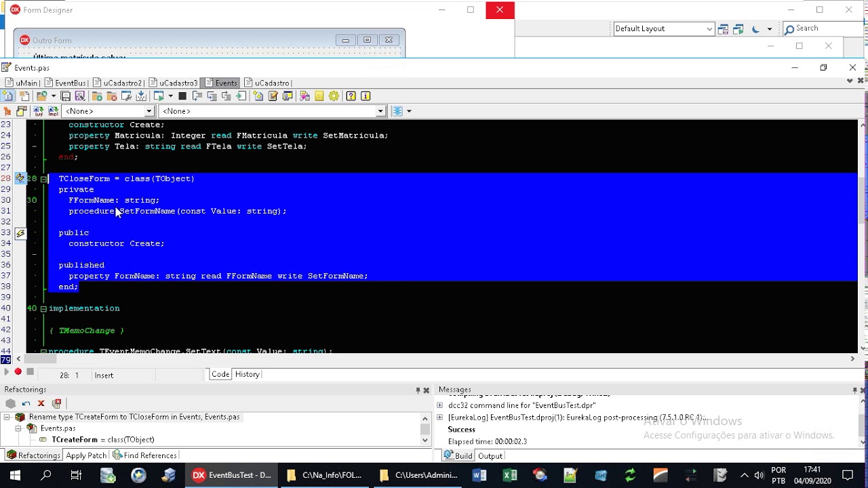Click the align text icon by method combo
Viewport: 868px width, 488px height.
(397, 110)
